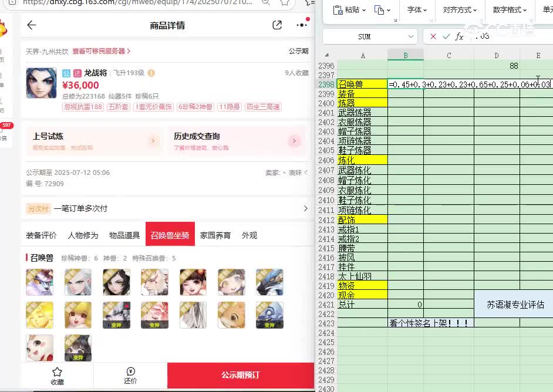
Task: Click the clipboard group dialog launcher arrow
Action: [x=395, y=20]
